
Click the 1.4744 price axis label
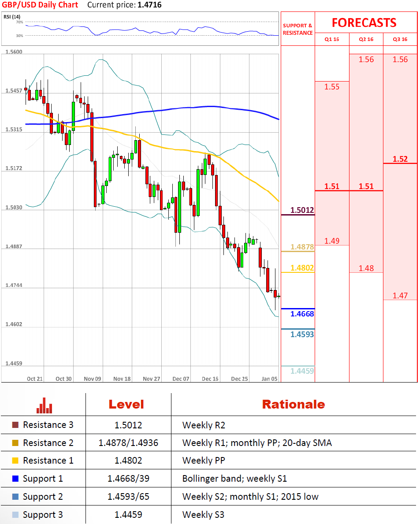point(14,286)
